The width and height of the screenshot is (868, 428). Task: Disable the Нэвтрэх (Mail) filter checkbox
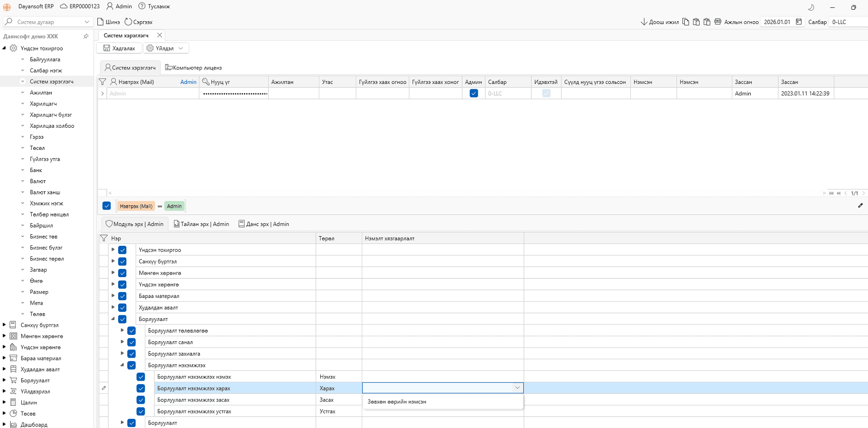coord(107,206)
